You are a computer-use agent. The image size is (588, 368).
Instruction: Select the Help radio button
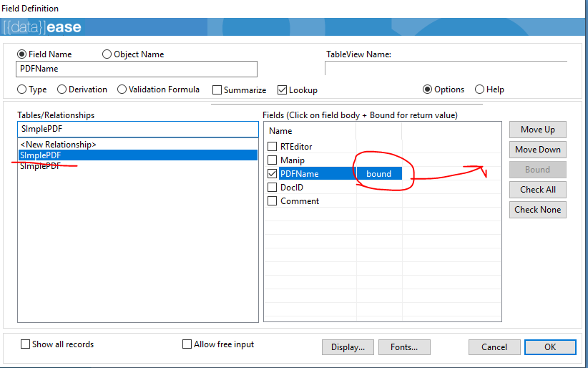[x=479, y=89]
